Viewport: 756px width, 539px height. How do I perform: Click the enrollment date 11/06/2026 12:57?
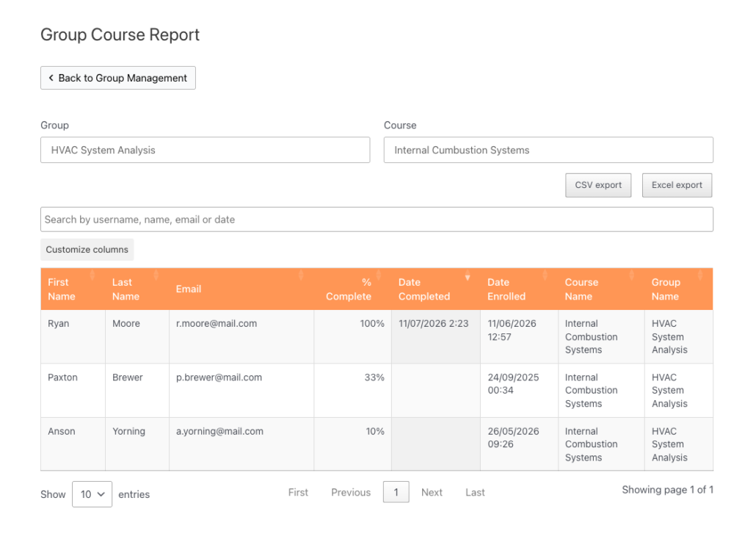tap(512, 330)
